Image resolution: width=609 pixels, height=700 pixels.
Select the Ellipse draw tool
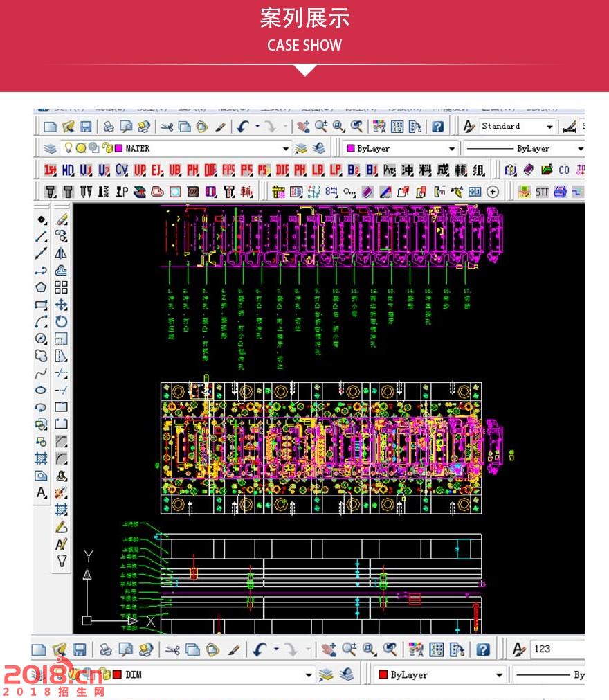tap(41, 390)
